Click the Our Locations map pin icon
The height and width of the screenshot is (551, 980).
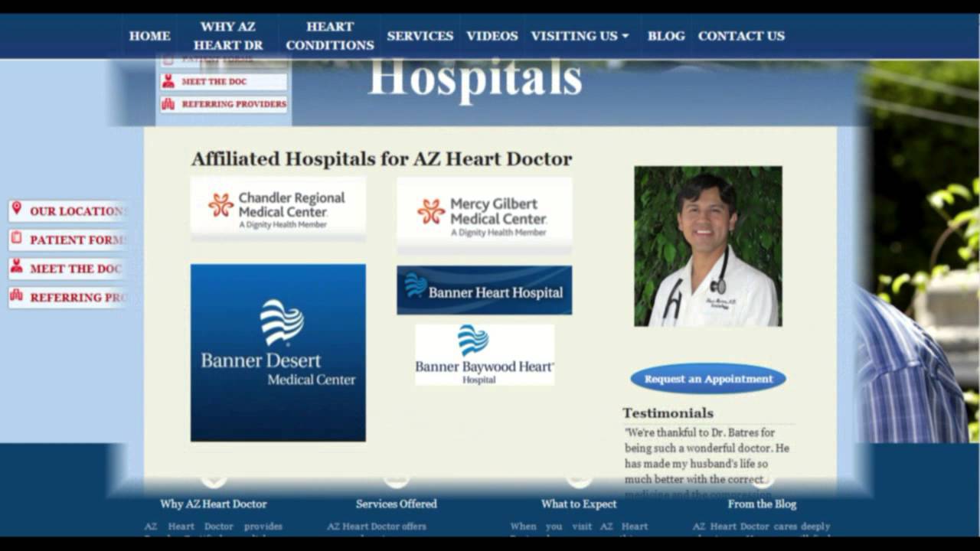click(x=17, y=208)
